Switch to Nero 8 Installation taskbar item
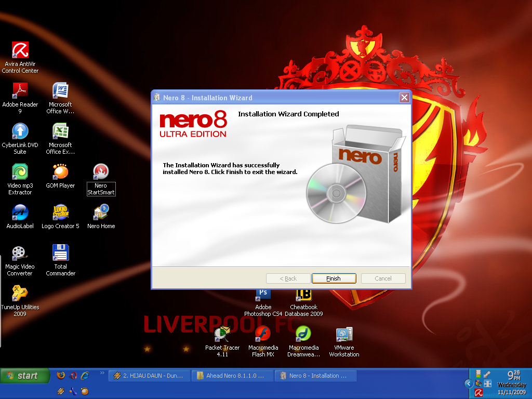 tap(315, 376)
